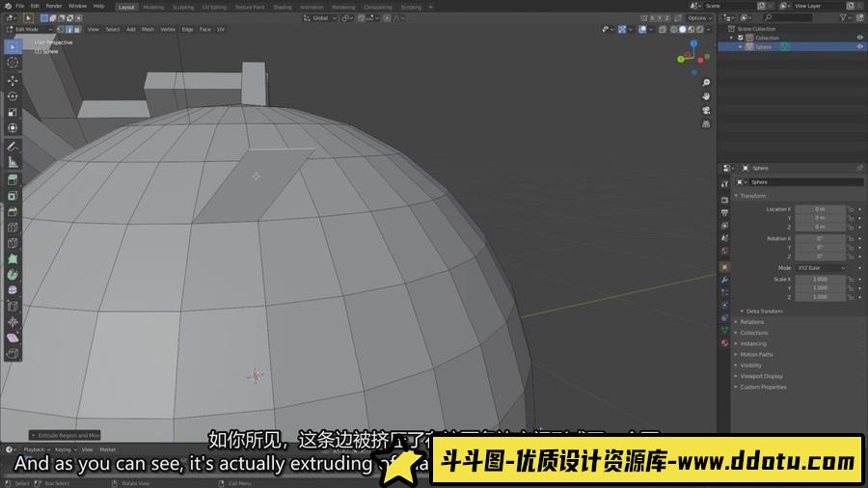The width and height of the screenshot is (868, 488).
Task: Open the XYZ Euler rotation mode dropdown
Action: (x=821, y=268)
